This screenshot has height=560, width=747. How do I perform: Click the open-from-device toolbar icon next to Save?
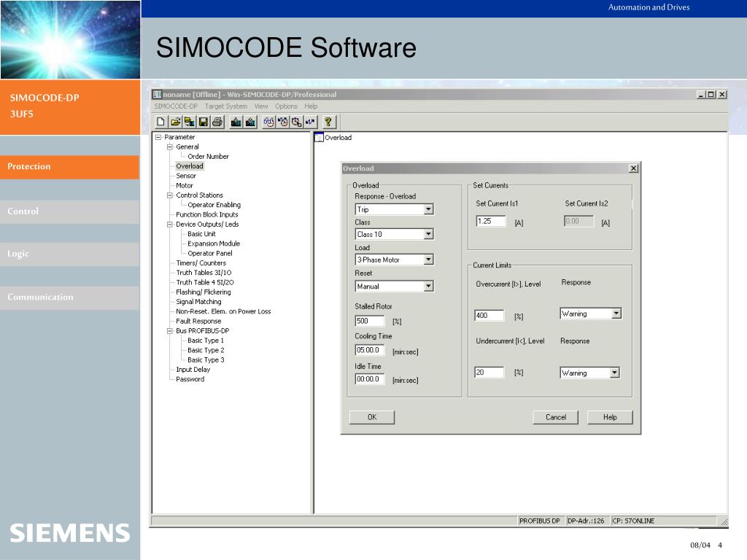190,122
